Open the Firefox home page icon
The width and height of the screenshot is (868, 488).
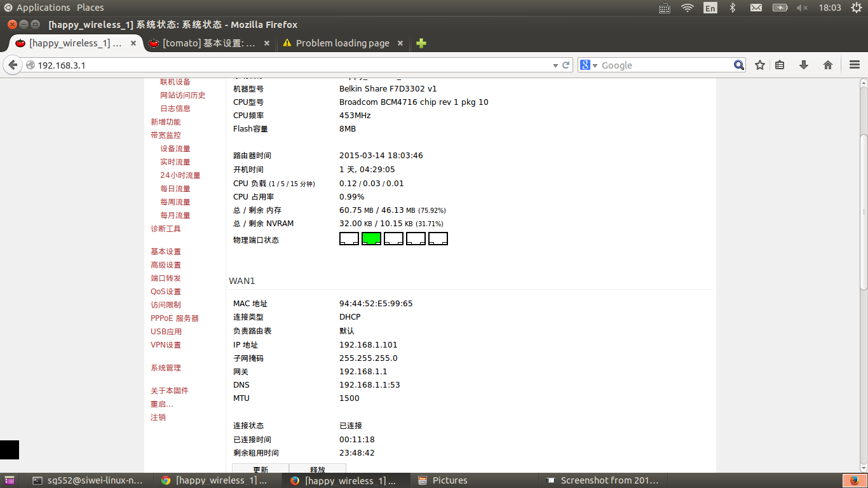coord(827,64)
